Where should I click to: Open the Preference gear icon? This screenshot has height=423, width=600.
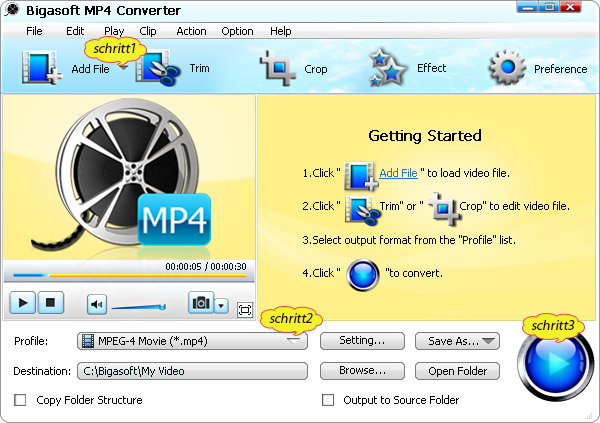click(x=507, y=68)
